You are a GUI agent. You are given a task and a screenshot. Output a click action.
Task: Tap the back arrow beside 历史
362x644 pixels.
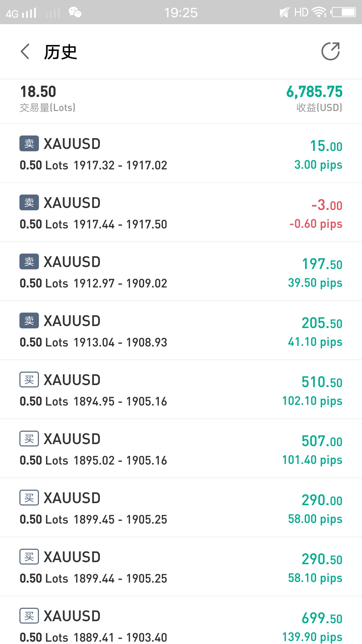[25, 51]
